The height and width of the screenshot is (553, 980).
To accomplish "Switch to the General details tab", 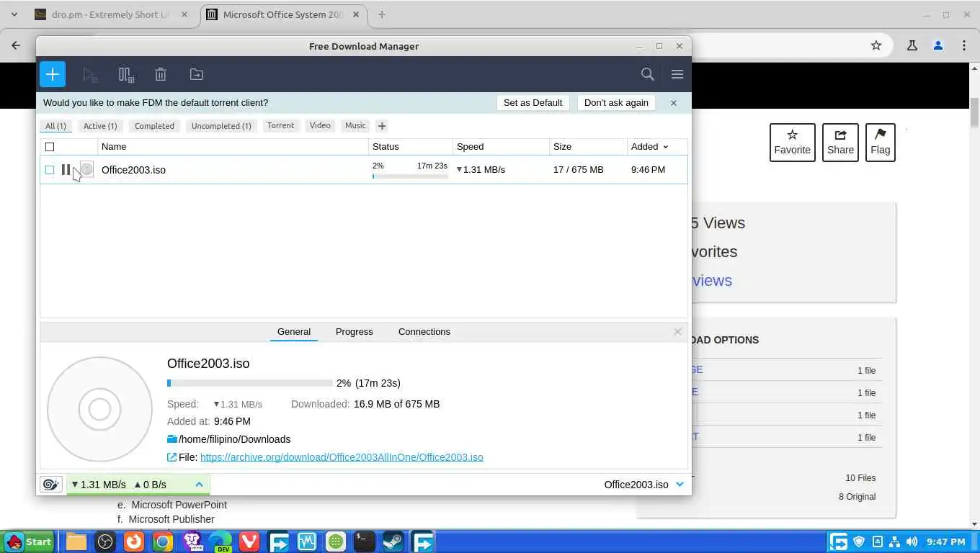I will point(294,332).
